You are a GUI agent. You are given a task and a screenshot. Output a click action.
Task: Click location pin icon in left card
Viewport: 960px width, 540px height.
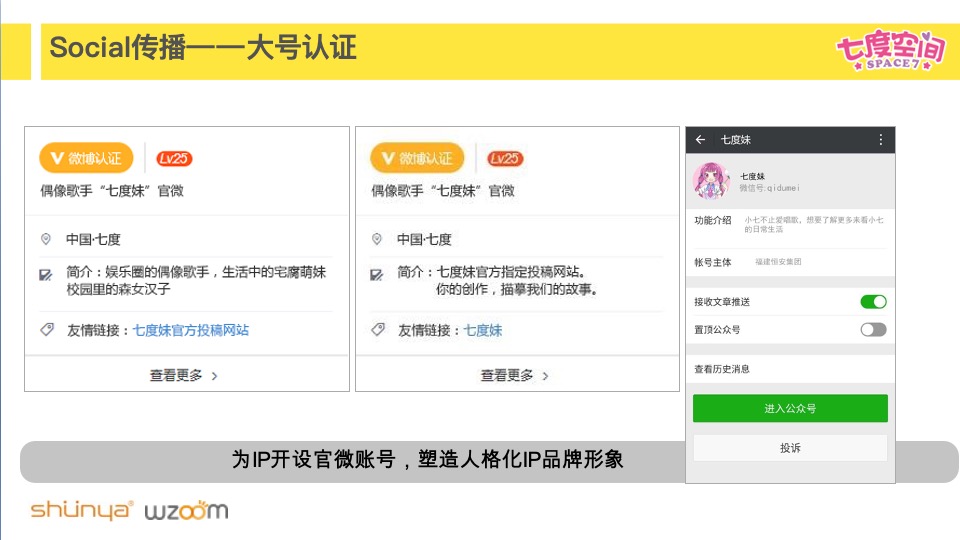tap(46, 239)
